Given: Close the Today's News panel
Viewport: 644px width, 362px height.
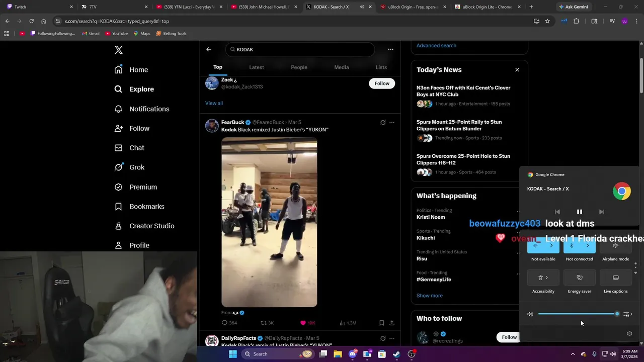Looking at the screenshot, I should tap(517, 70).
